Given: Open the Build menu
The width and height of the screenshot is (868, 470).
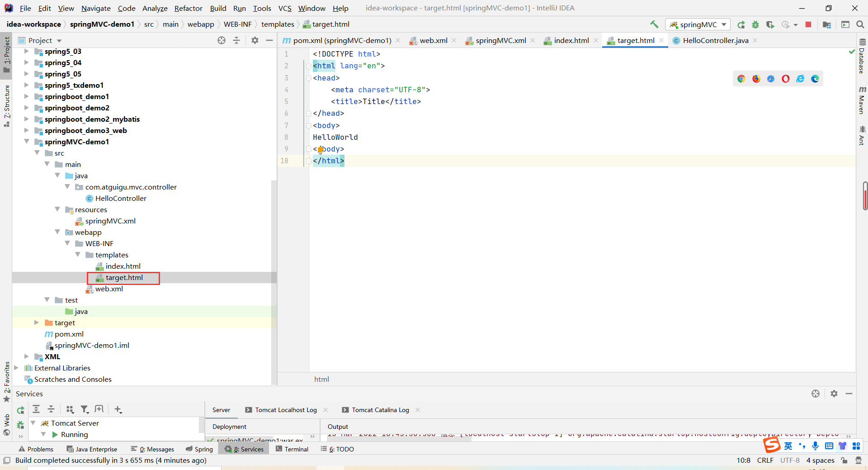Looking at the screenshot, I should [218, 8].
